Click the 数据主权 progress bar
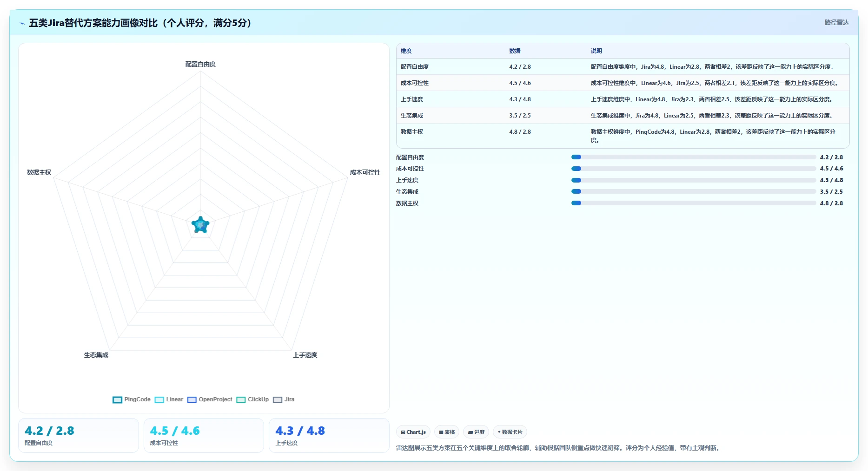 694,203
